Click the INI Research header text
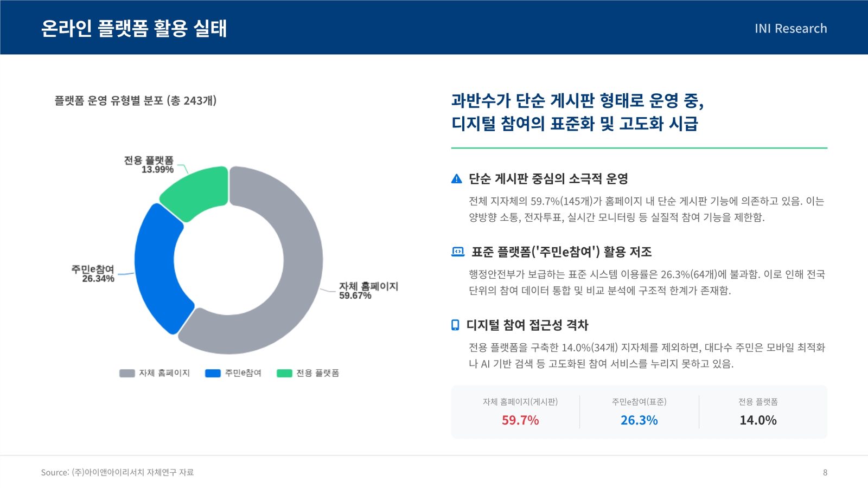 click(791, 28)
